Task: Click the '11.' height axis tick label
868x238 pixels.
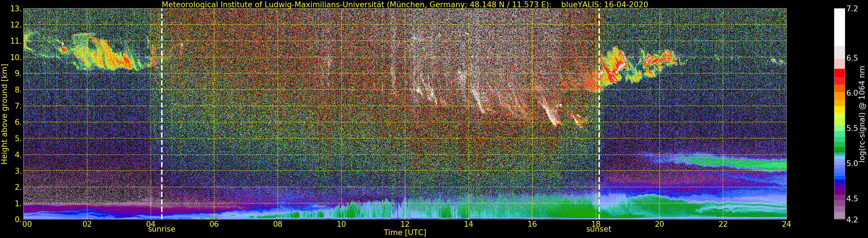Action: 16,41
